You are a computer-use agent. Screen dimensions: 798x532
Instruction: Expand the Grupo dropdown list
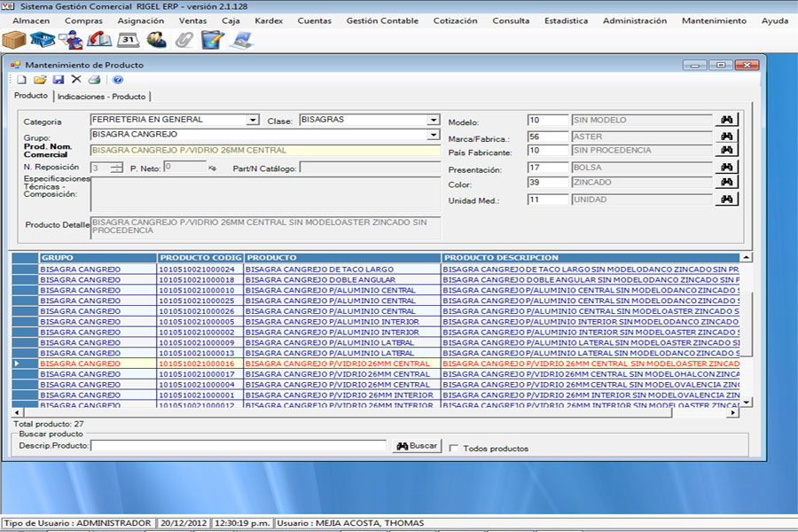click(x=434, y=135)
